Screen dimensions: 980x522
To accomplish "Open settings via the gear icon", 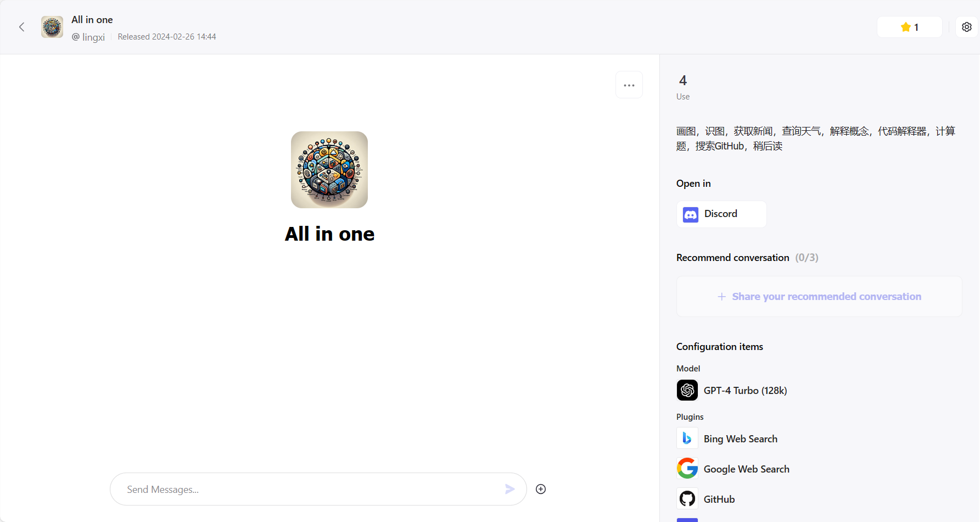I will pos(967,27).
